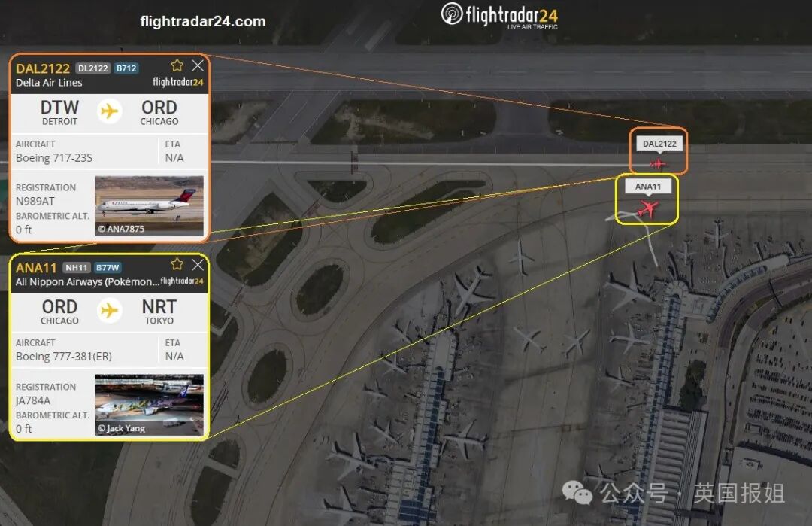Click the yellow plane icon between ORD and NRT
This screenshot has height=526, width=812.
tap(109, 311)
